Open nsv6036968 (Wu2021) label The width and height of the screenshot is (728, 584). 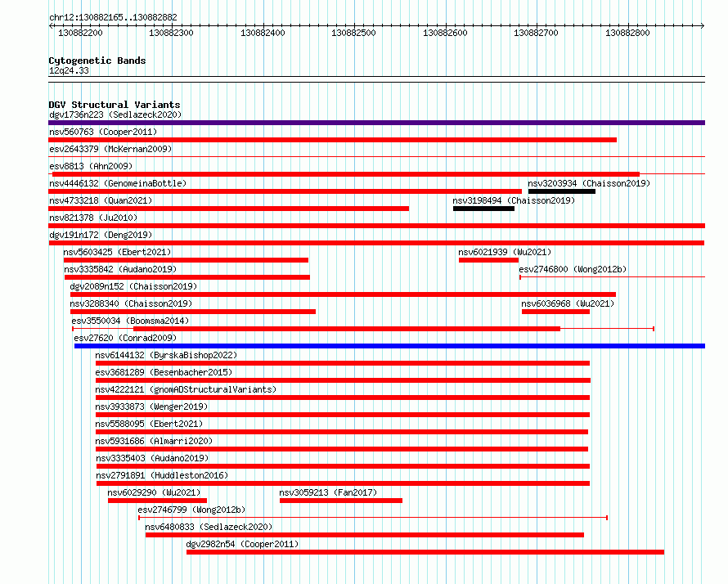pyautogui.click(x=568, y=303)
